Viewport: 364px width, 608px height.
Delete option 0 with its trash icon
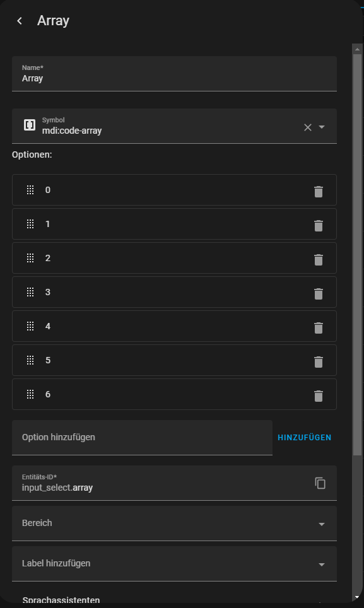tap(319, 190)
